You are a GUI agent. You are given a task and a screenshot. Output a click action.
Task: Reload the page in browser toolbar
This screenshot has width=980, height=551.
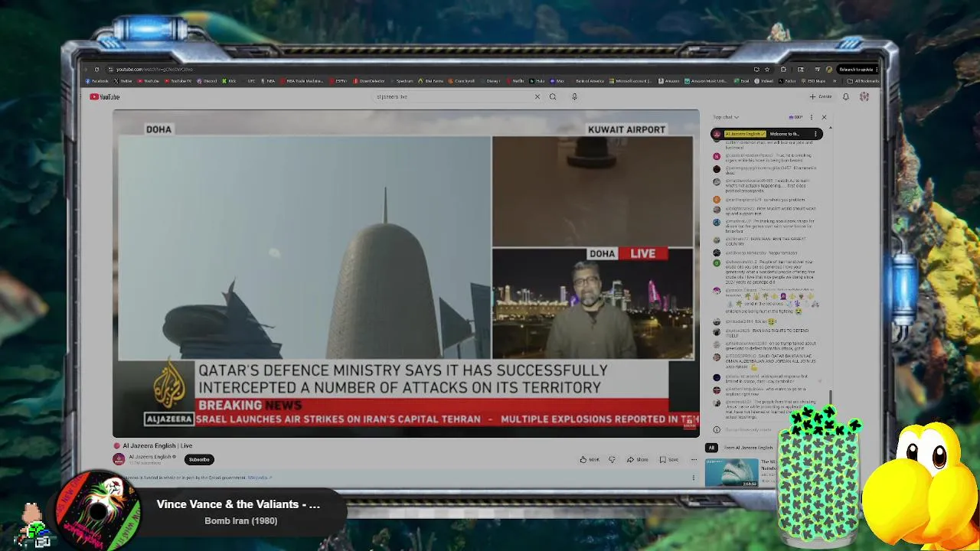[96, 69]
